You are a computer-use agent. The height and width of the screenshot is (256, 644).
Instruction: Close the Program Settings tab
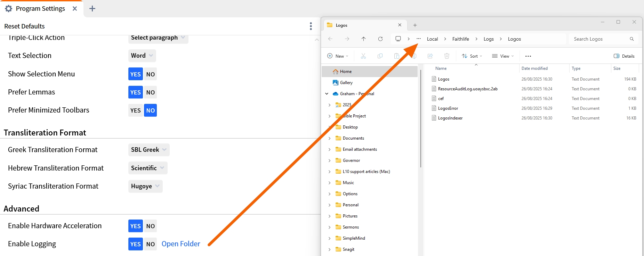(x=75, y=9)
